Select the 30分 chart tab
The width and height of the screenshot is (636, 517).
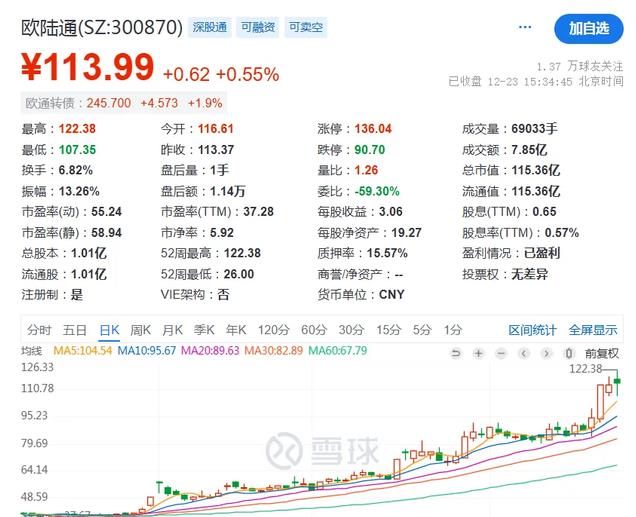click(351, 330)
